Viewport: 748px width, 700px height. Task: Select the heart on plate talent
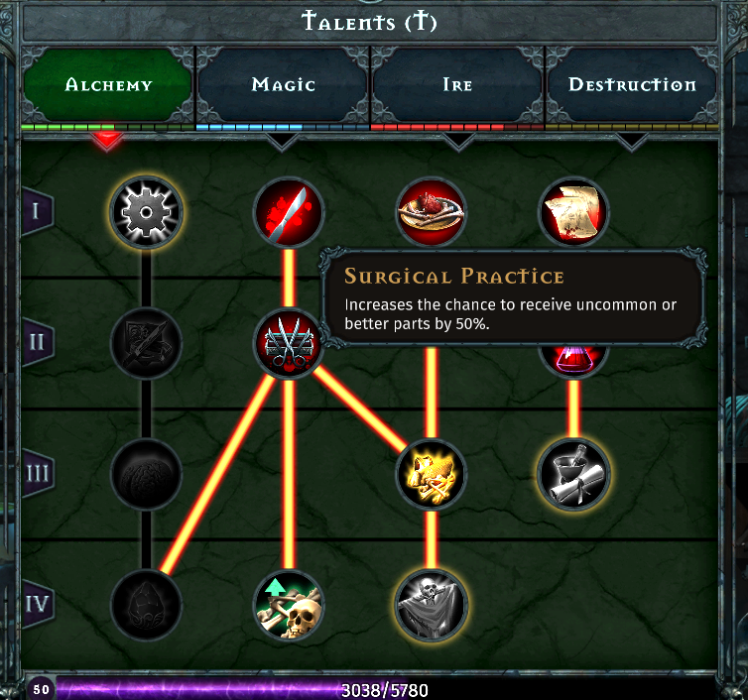432,212
